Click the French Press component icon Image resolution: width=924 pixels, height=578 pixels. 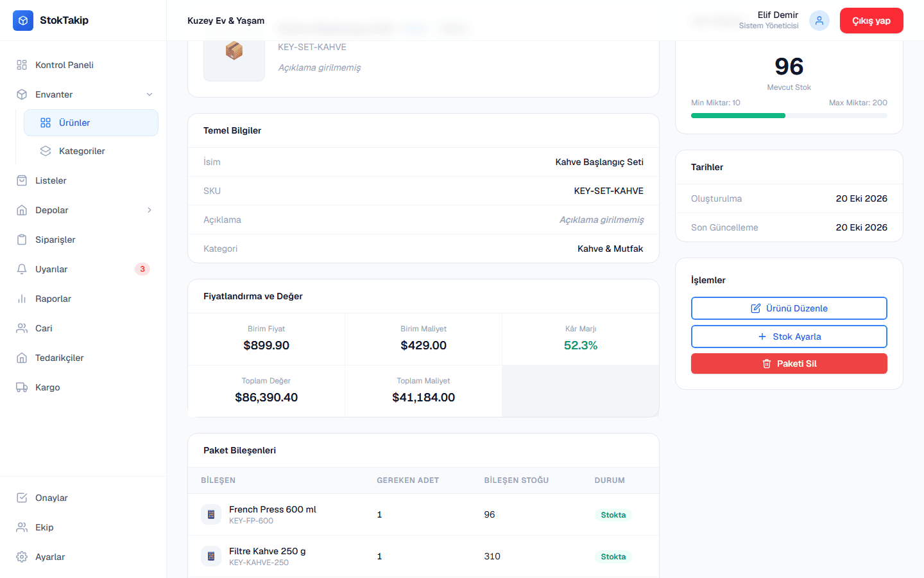tap(211, 514)
